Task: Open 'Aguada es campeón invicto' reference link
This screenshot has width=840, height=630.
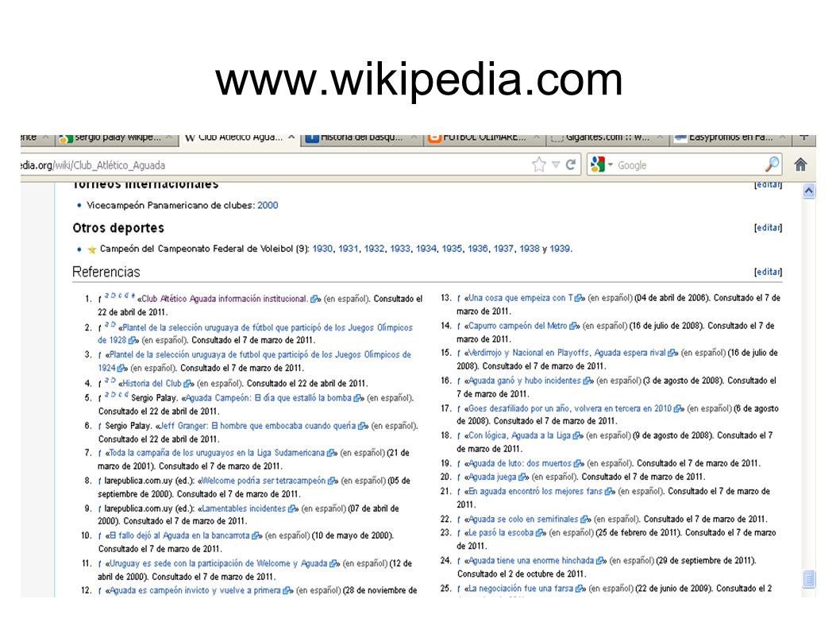Action: [x=195, y=591]
